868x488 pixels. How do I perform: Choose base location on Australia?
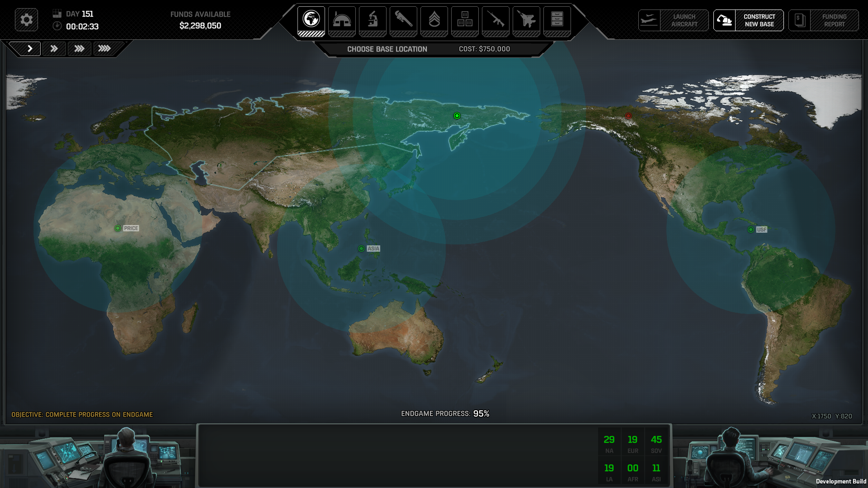396,332
